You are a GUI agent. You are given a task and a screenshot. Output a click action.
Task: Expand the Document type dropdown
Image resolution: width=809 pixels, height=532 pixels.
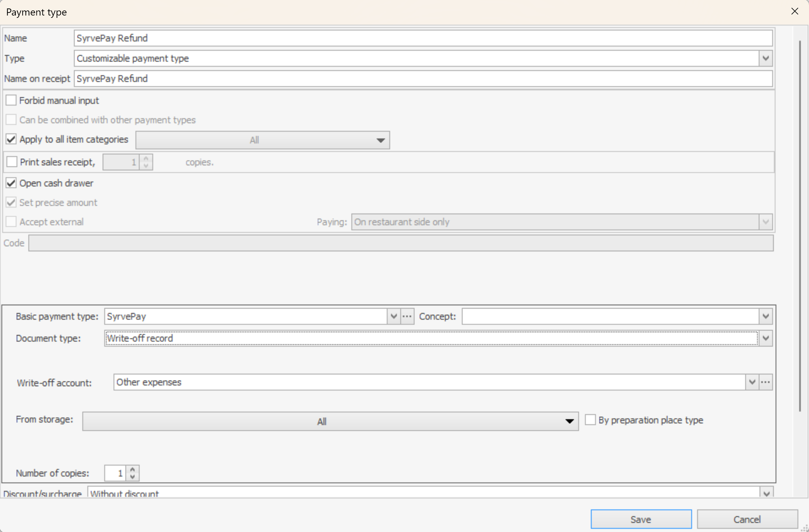pyautogui.click(x=765, y=338)
